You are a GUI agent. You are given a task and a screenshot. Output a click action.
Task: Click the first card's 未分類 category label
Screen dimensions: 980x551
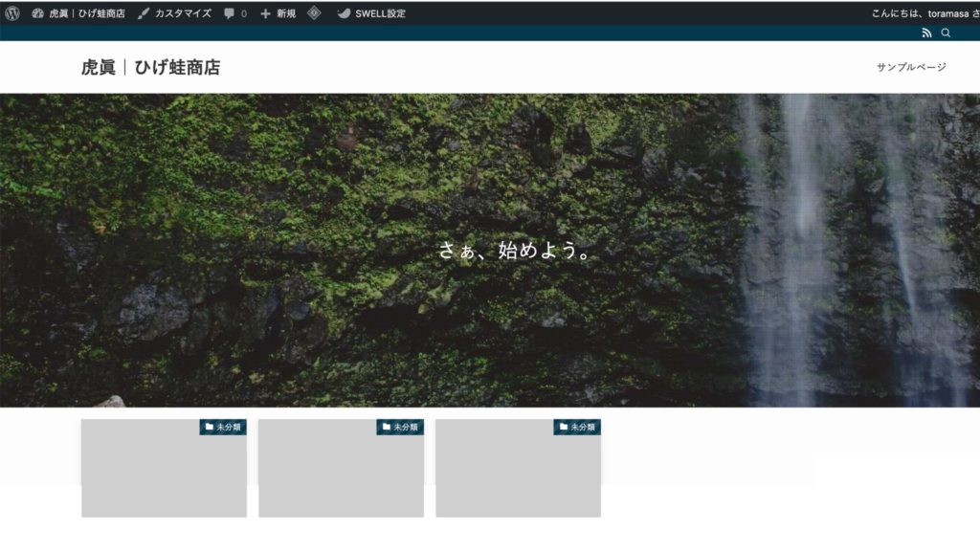click(x=223, y=427)
